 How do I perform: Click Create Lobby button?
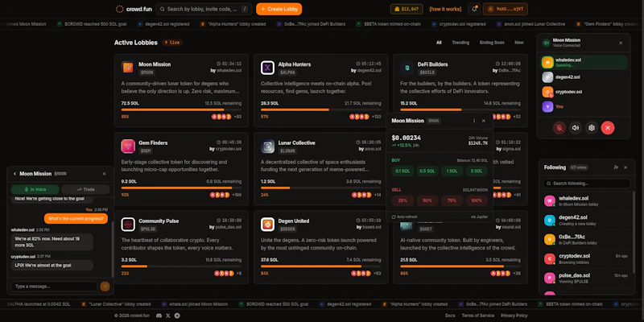coord(279,9)
